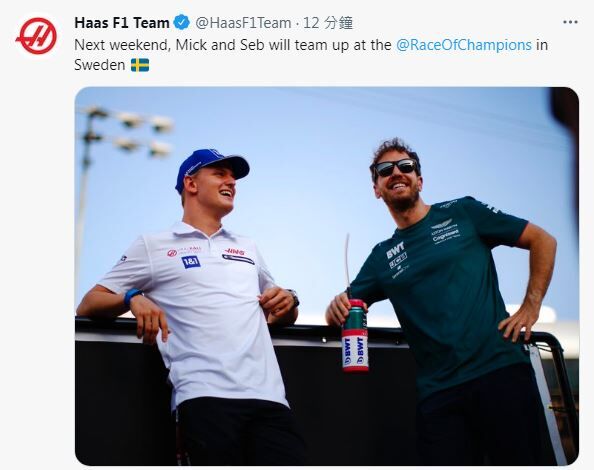Click the 12 分鐘 timestamp
The height and width of the screenshot is (470, 594).
328,23
